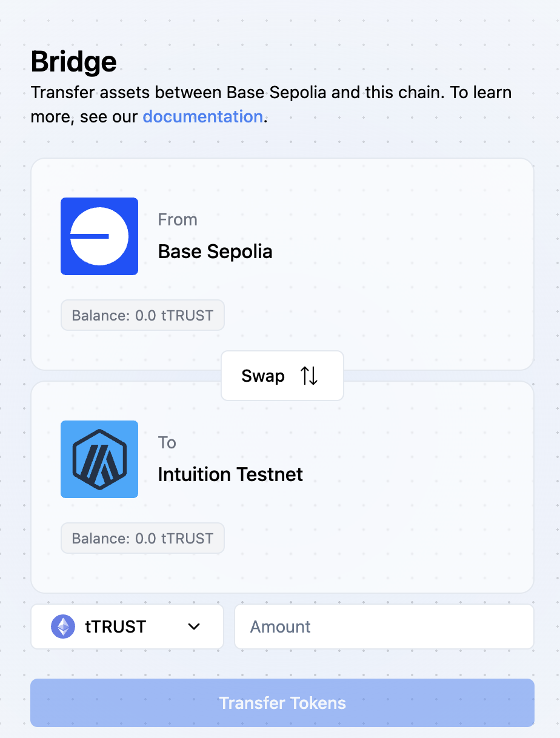Screen dimensions: 560x738
Task: Open the documentation link
Action: coord(202,116)
